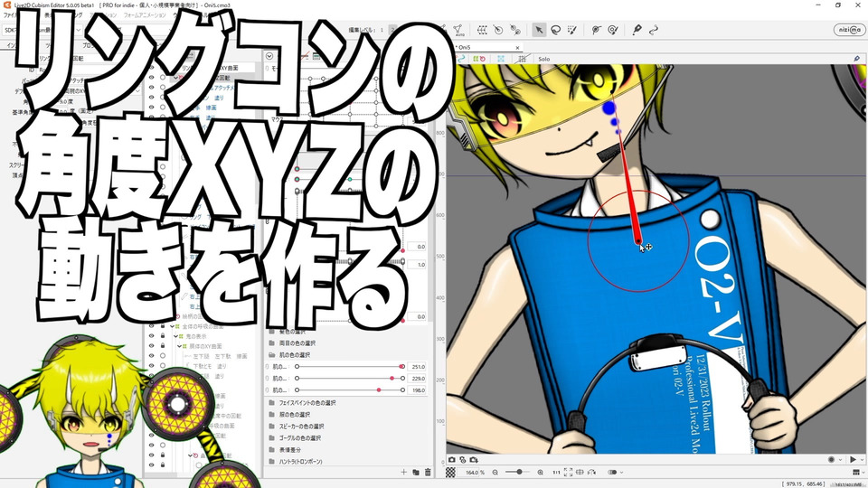This screenshot has width=868, height=488.
Task: Edit the 198.0 parameter value field
Action: coord(417,390)
